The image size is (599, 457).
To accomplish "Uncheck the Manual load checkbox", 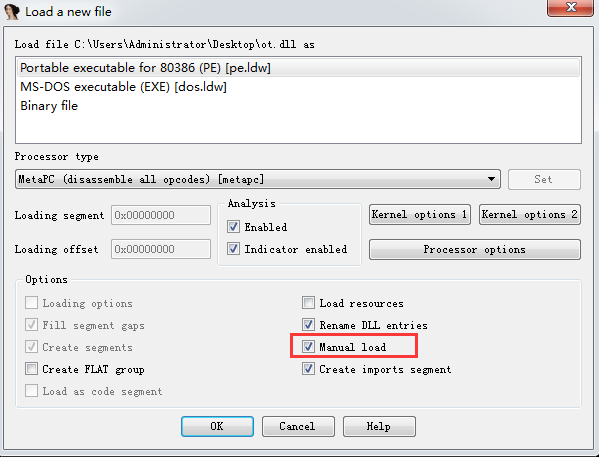I will point(308,347).
